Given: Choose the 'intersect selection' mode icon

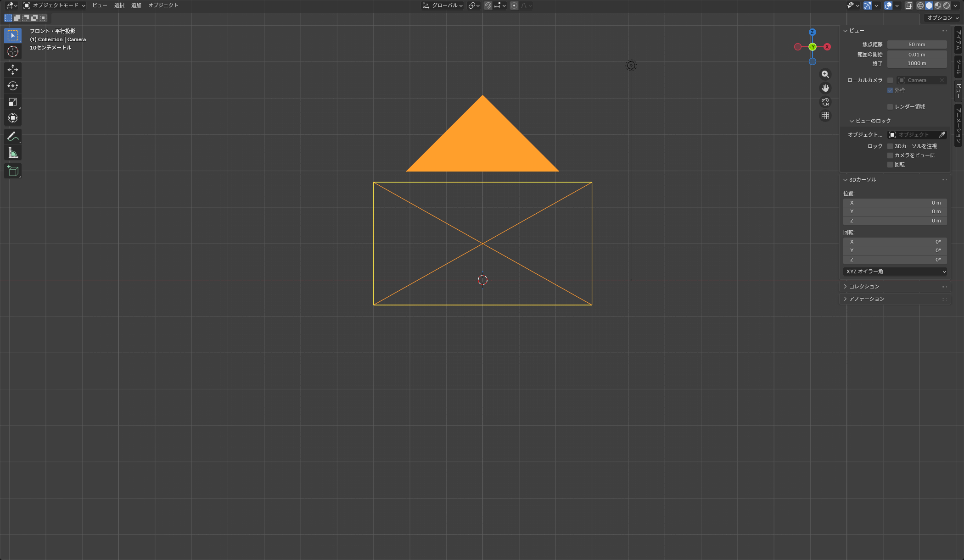Looking at the screenshot, I should tap(43, 18).
